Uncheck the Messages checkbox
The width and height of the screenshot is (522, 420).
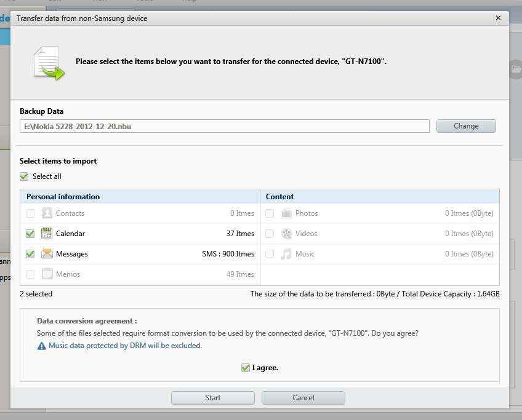click(30, 254)
